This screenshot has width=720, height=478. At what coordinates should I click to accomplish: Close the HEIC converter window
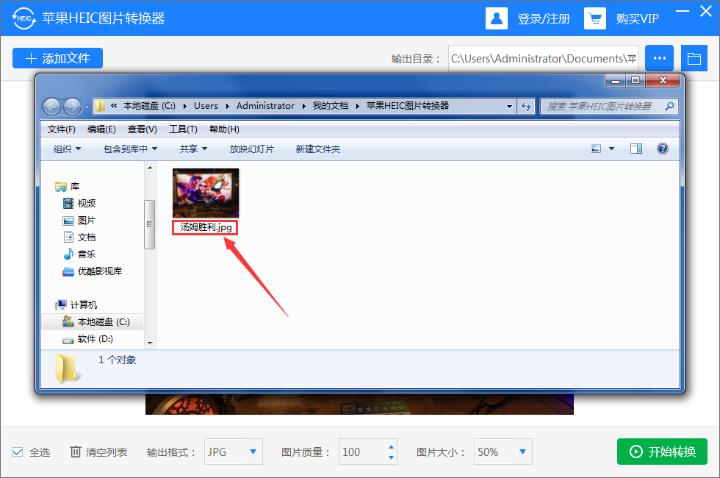pos(706,11)
